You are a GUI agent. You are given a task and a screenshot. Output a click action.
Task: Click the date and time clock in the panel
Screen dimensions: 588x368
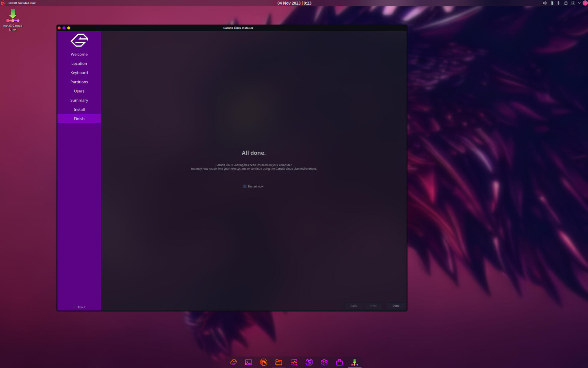tap(294, 3)
